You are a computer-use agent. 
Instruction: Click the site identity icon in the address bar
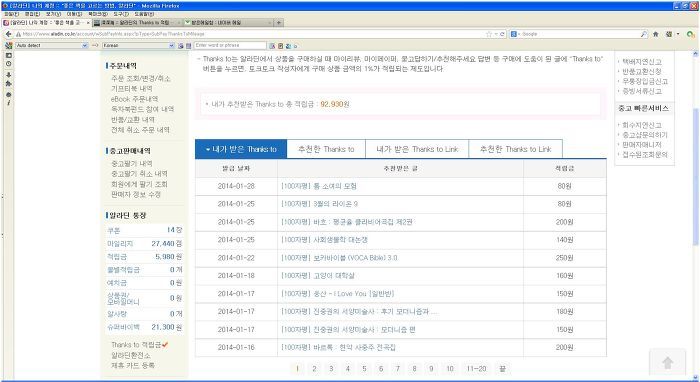(x=18, y=34)
